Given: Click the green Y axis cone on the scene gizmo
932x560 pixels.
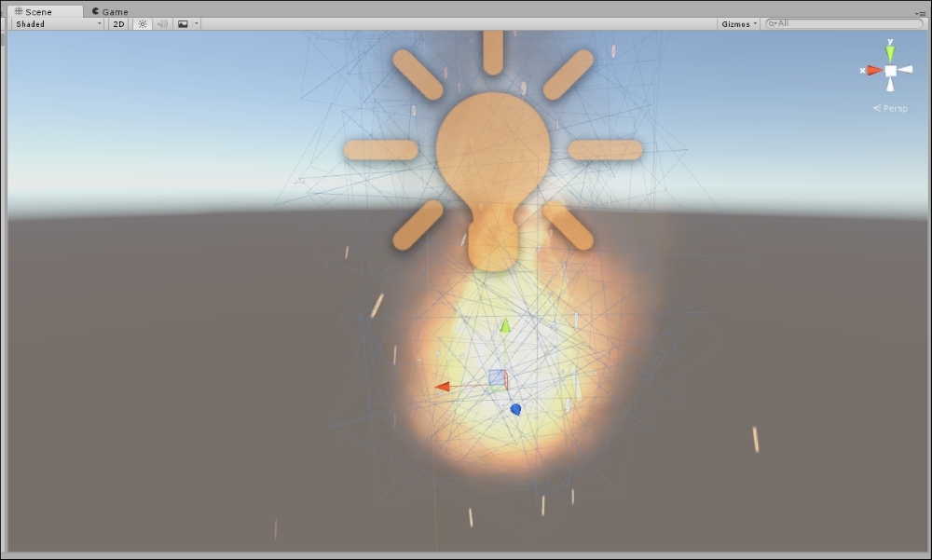Looking at the screenshot, I should (x=889, y=52).
